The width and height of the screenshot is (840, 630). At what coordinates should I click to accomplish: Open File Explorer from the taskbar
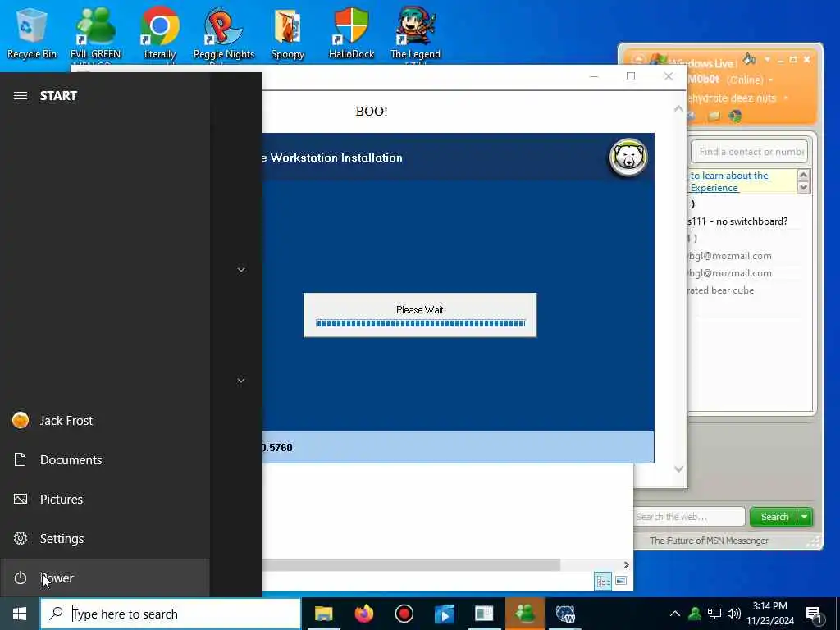pos(323,614)
